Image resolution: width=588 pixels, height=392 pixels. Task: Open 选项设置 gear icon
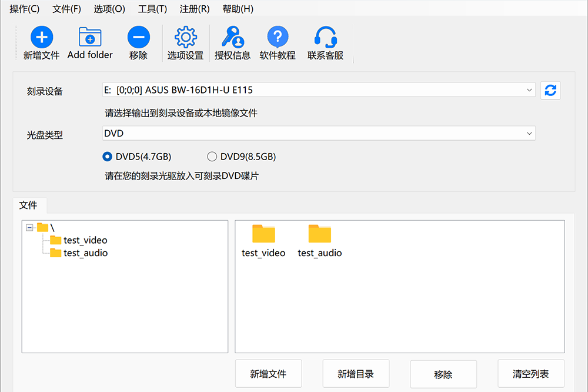[185, 38]
